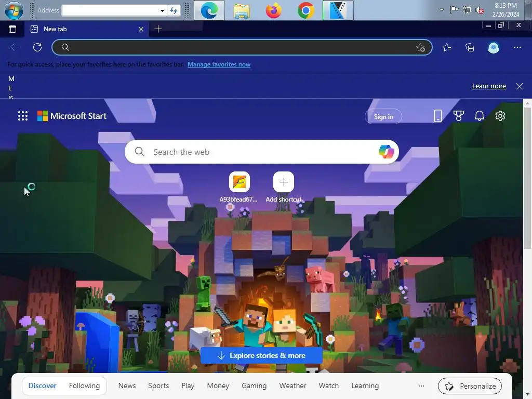Open the clock showing 8:13 PM
The image size is (532, 399).
click(506, 10)
